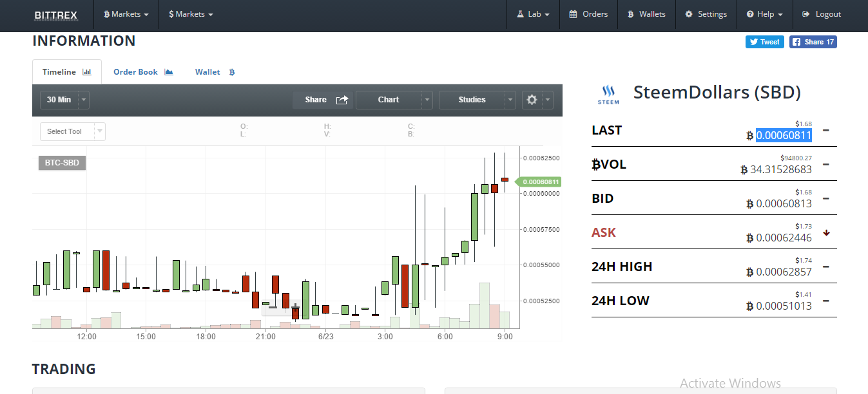Image resolution: width=868 pixels, height=394 pixels.
Task: Click the bar chart icon on Timeline tab
Action: [87, 72]
